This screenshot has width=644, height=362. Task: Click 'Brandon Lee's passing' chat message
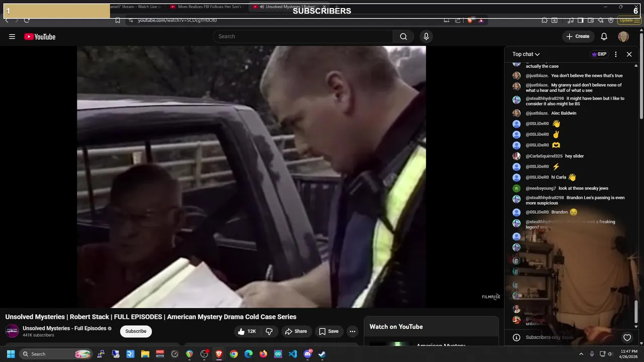(x=575, y=201)
